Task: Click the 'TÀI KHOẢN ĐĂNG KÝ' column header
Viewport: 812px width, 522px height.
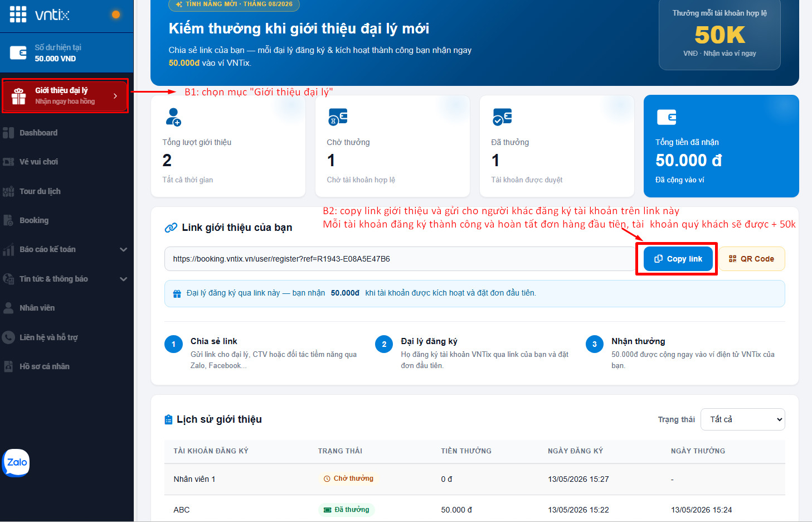Action: pos(211,451)
